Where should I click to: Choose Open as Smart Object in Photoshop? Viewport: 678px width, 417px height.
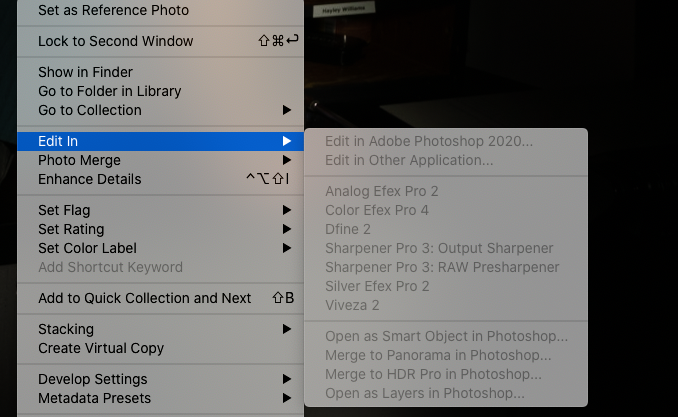[x=446, y=336]
